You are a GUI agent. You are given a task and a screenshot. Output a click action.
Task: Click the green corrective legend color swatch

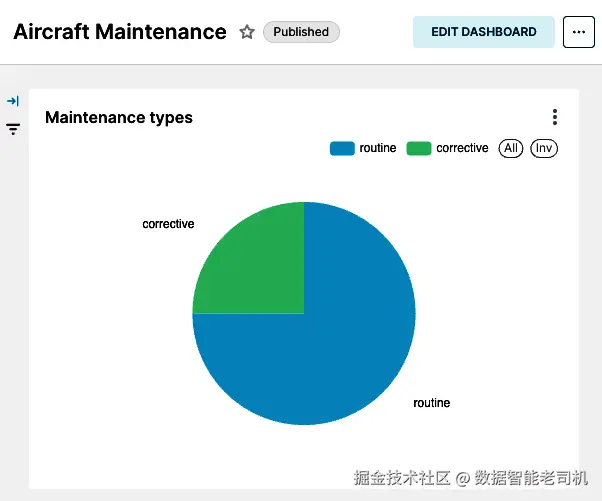(419, 149)
